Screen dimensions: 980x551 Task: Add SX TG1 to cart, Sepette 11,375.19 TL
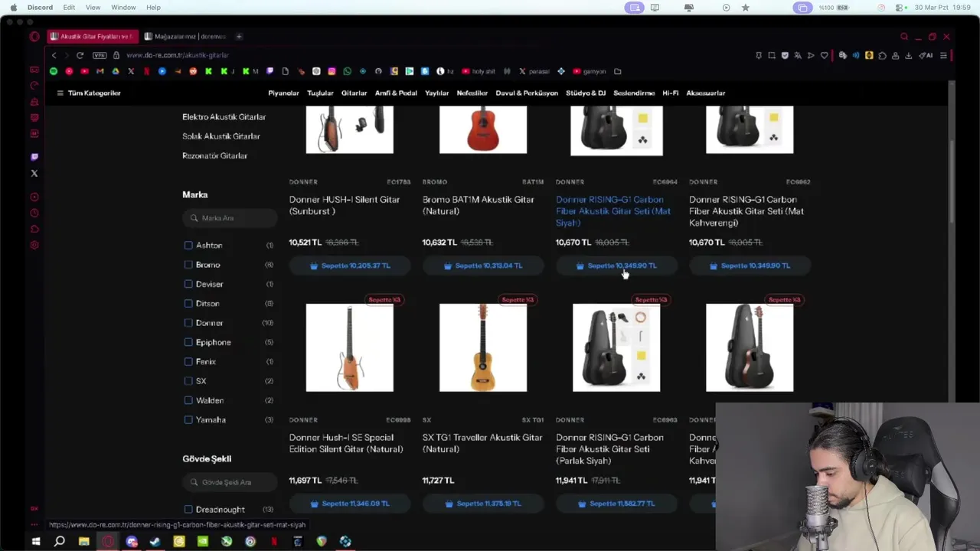483,504
